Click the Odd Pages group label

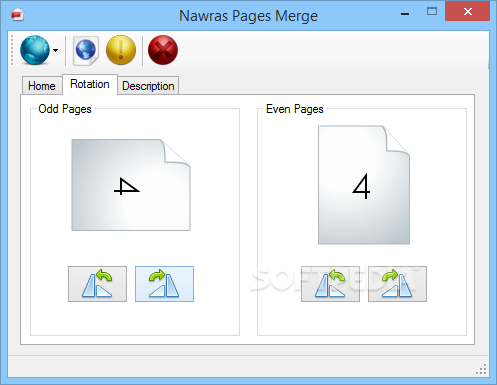(x=65, y=109)
